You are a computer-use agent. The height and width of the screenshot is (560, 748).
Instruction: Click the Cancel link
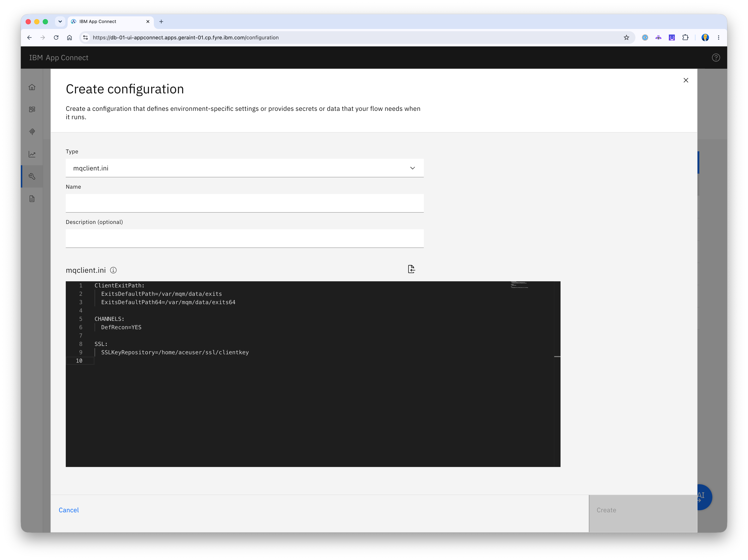[69, 510]
